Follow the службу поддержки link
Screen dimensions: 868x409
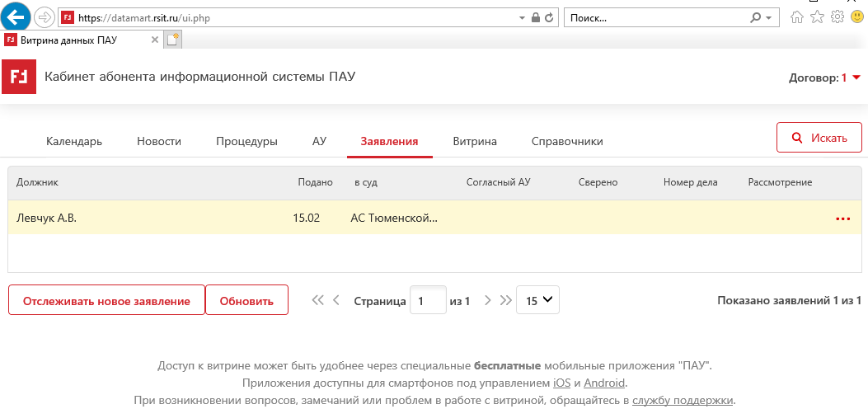682,401
